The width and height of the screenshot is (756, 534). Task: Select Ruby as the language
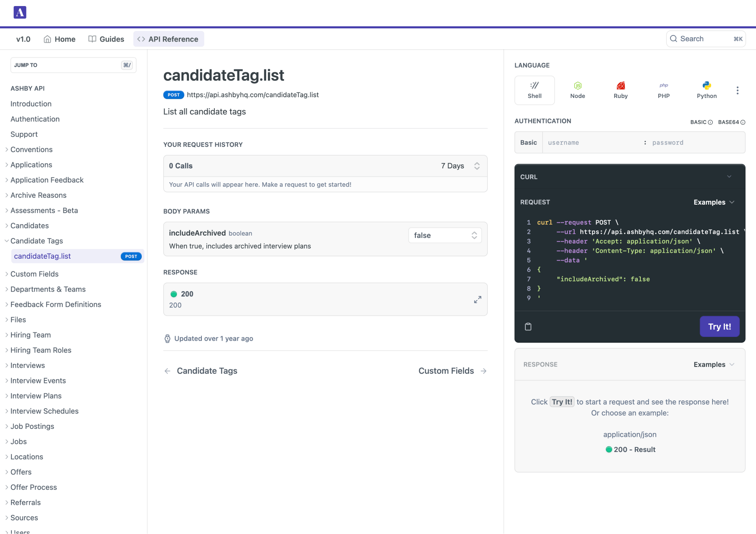620,89
